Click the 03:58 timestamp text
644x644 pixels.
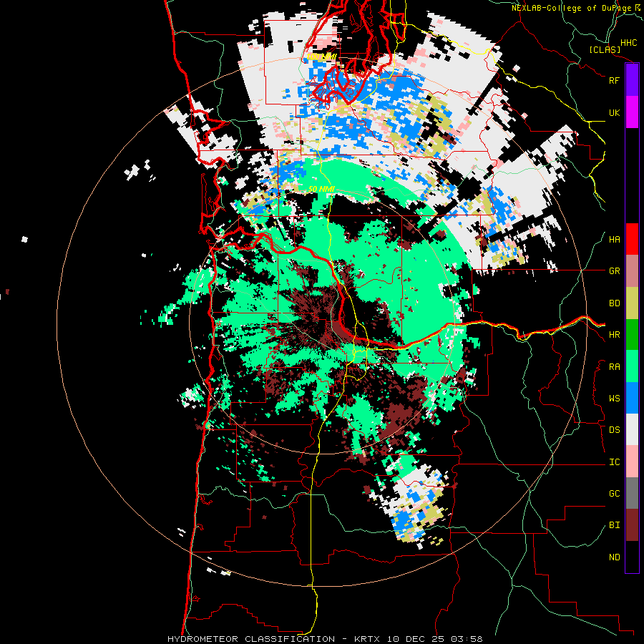(466, 639)
